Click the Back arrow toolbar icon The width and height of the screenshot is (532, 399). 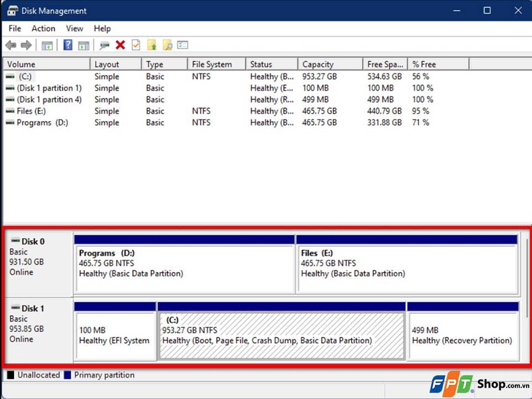(11, 45)
